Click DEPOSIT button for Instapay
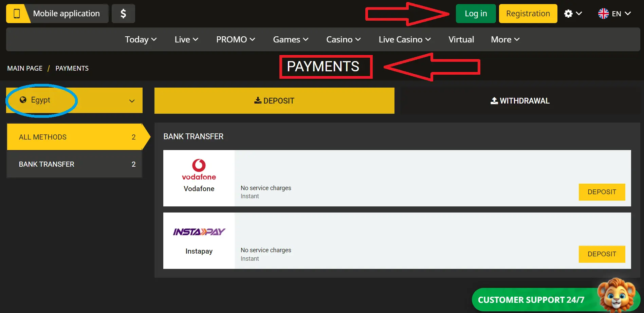 point(602,254)
